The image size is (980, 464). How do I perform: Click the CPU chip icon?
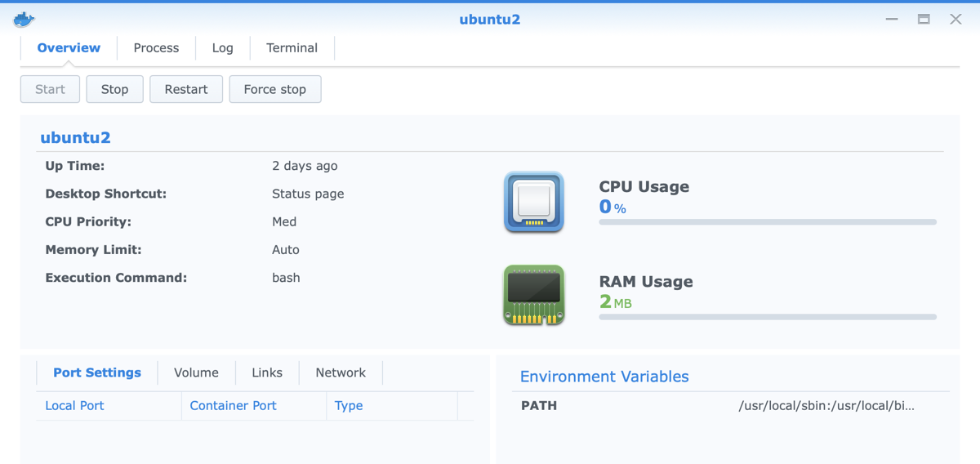tap(534, 202)
